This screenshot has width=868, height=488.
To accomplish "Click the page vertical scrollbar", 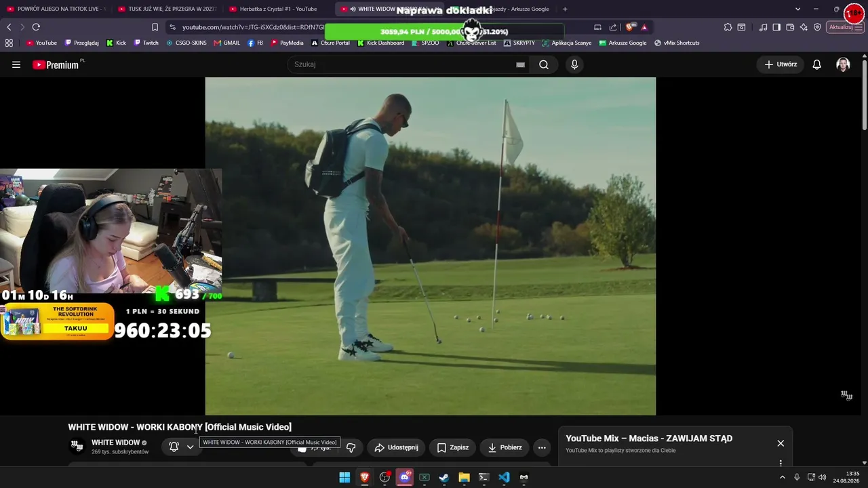I will click(865, 95).
